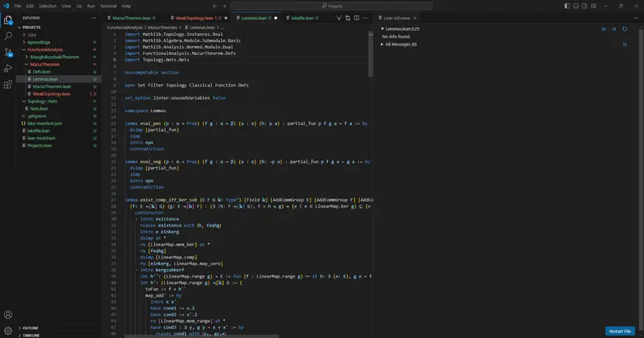Click the editor vertical scrollbar thumb
Viewport: 644px width, 338px height.
pos(370,54)
